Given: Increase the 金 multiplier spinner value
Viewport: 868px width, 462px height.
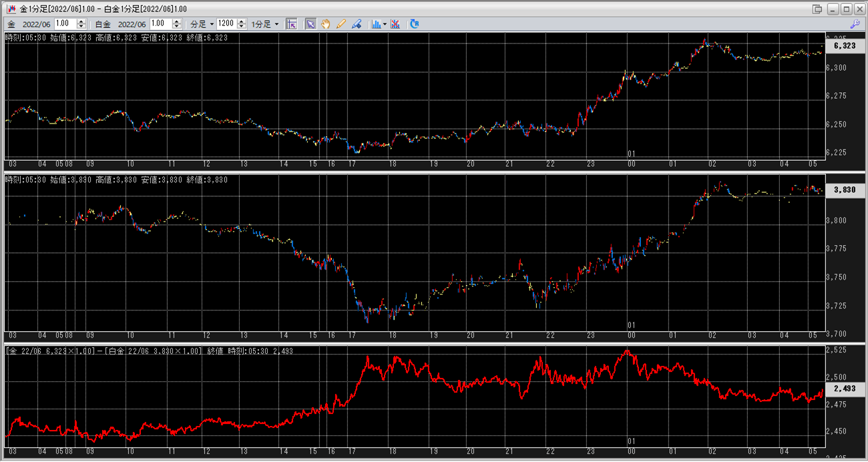Looking at the screenshot, I should 81,21.
